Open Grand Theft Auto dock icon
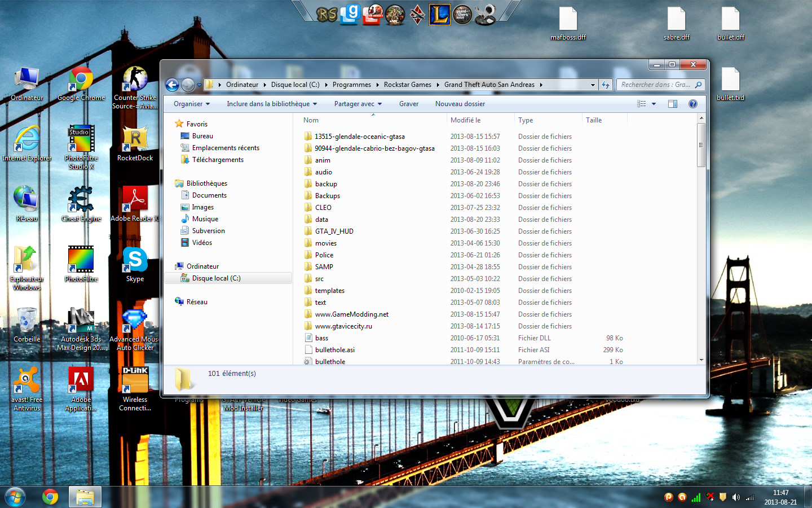 [x=462, y=14]
